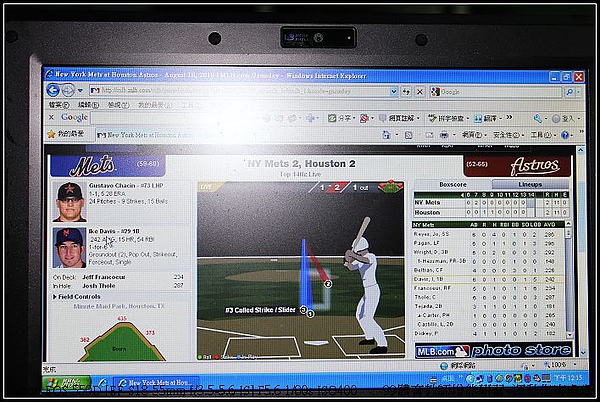Click the Print icon in command bar

coord(443,135)
